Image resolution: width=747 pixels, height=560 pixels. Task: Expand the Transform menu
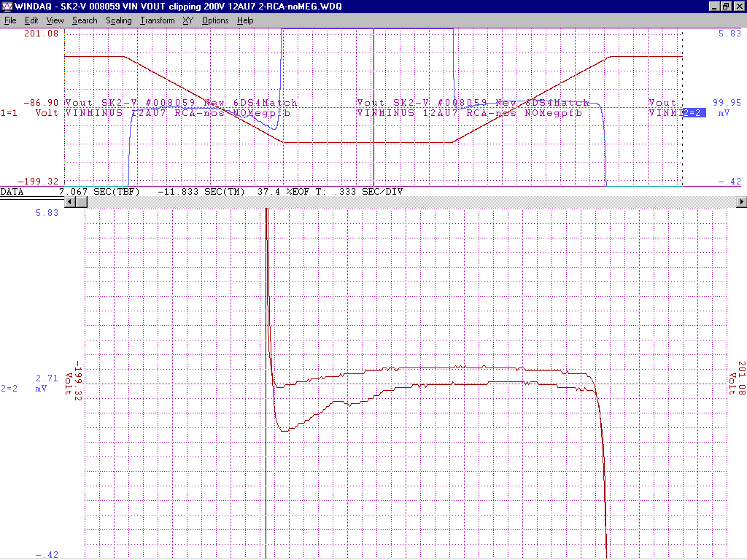click(x=157, y=20)
